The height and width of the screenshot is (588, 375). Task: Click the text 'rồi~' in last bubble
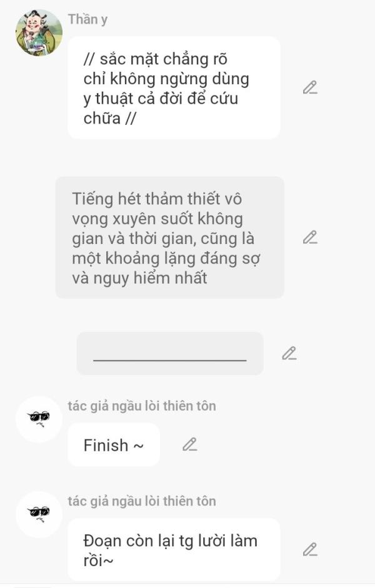point(98,561)
